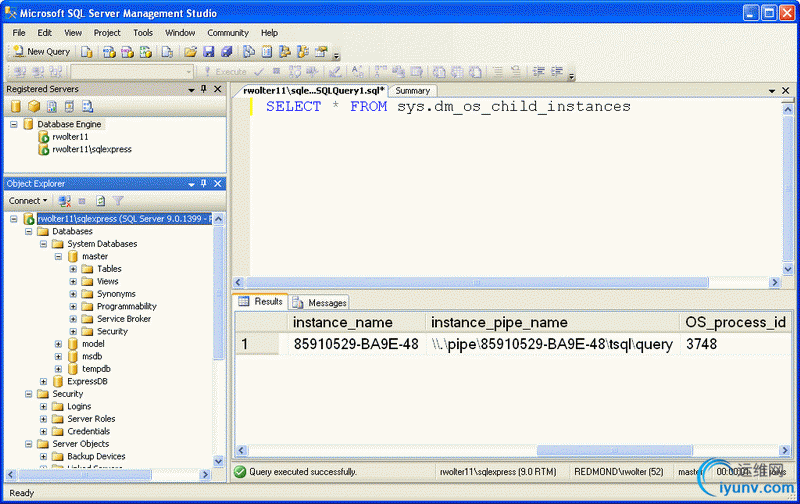Viewport: 800px width, 504px height.
Task: Click the results grid icon on Results tab
Action: 244,301
